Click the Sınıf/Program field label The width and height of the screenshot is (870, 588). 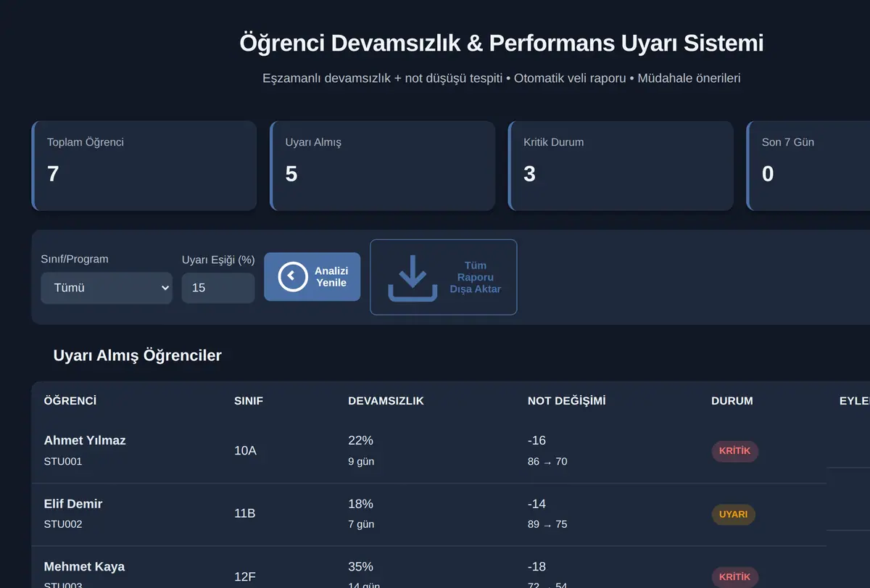[x=75, y=259]
